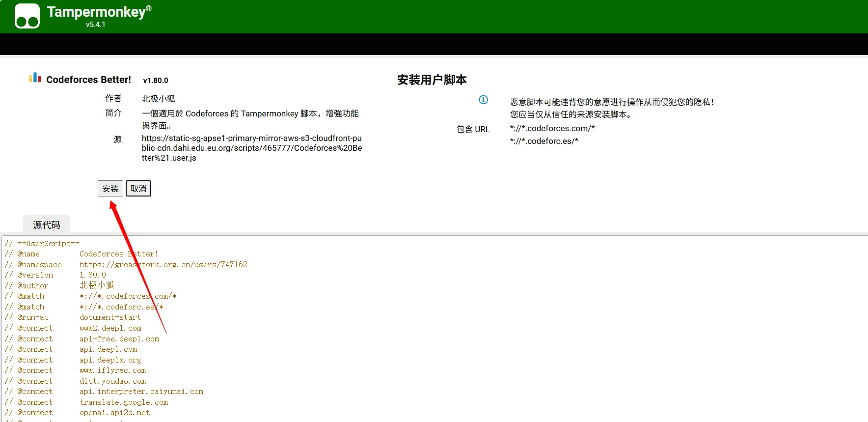Click the 安装用户脚本 heading
Viewport: 868px width, 422px height.
[x=432, y=80]
